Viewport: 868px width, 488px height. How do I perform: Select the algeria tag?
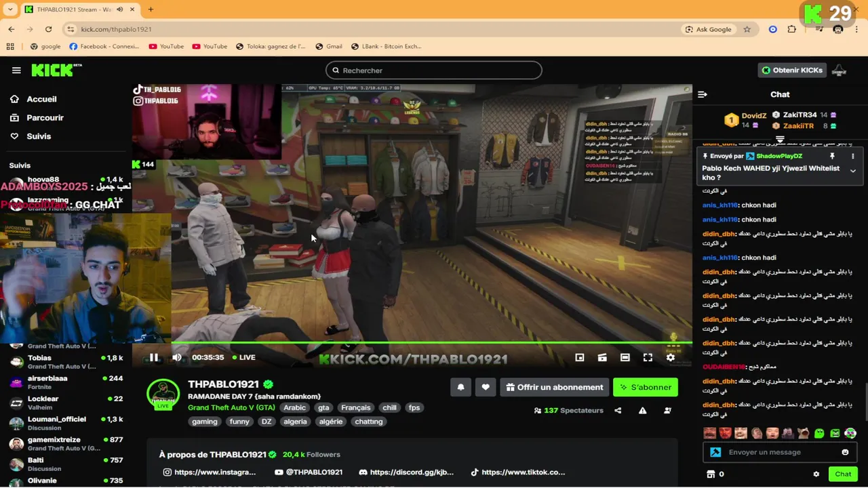[x=295, y=422]
